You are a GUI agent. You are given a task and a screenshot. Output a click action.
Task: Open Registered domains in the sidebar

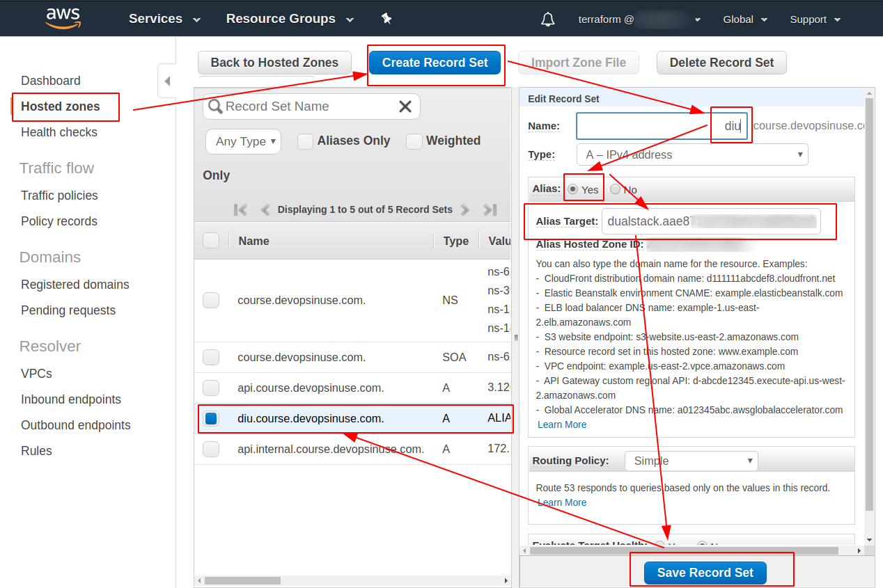(x=75, y=285)
